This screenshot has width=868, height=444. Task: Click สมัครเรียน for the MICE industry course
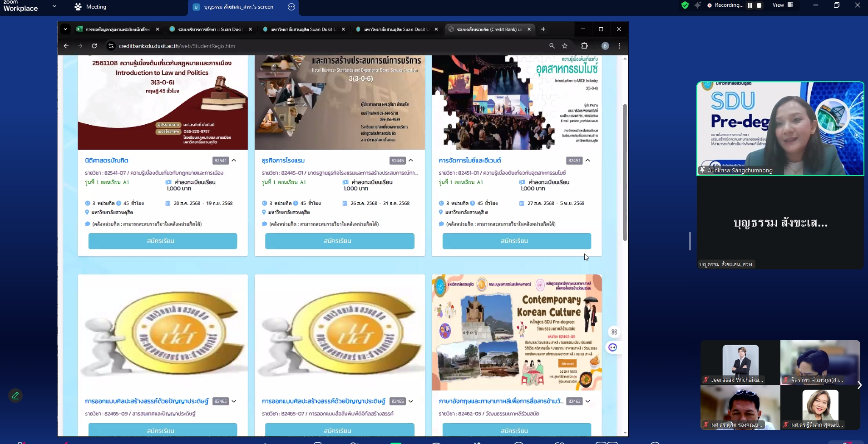(x=517, y=241)
